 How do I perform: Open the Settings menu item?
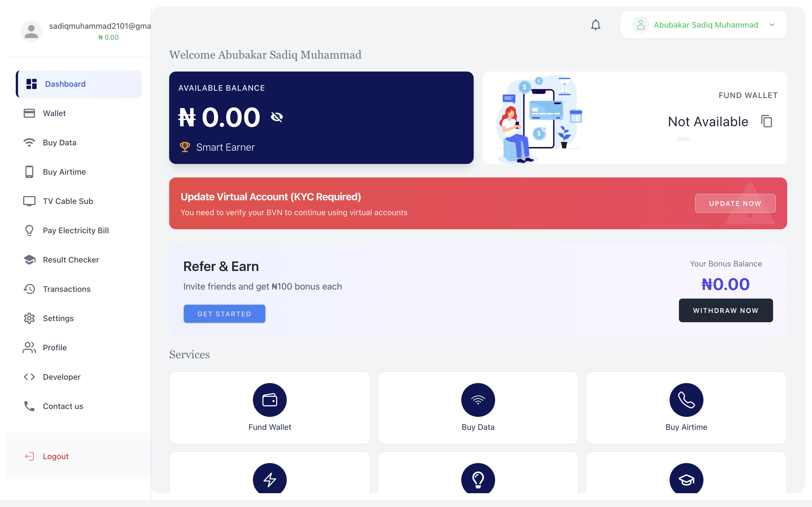58,318
